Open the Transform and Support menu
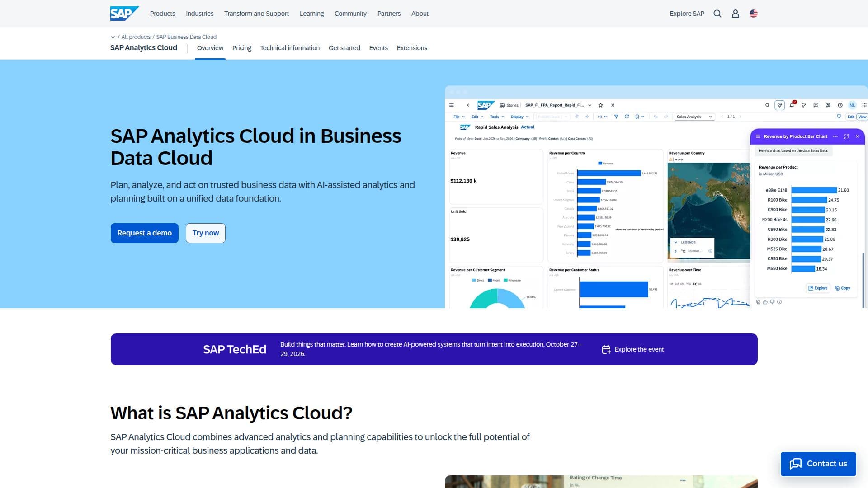The width and height of the screenshot is (868, 488). (x=256, y=14)
